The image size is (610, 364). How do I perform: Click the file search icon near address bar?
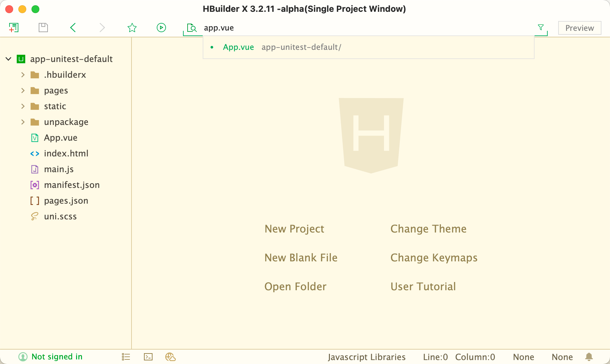[191, 29]
